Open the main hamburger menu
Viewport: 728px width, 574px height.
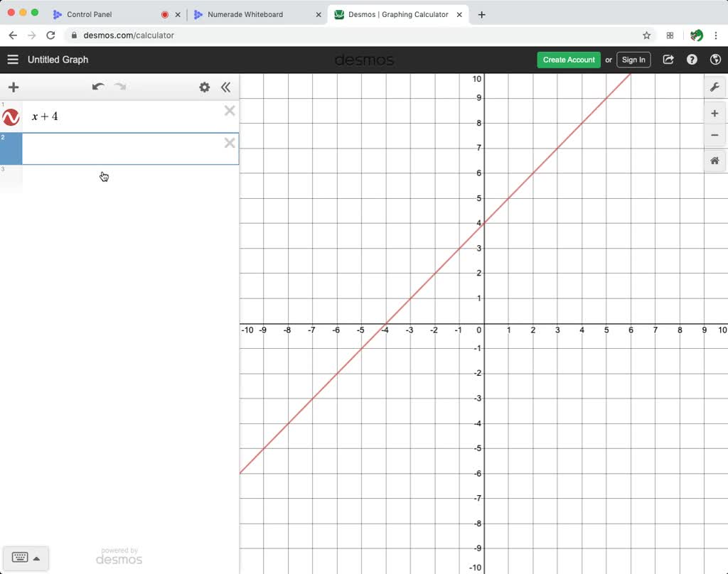pyautogui.click(x=13, y=60)
